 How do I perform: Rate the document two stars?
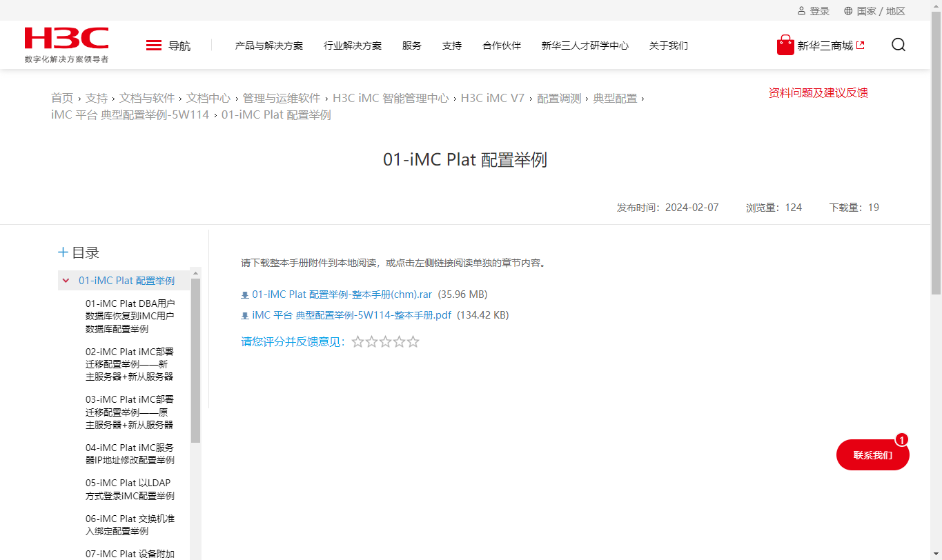tap(371, 341)
